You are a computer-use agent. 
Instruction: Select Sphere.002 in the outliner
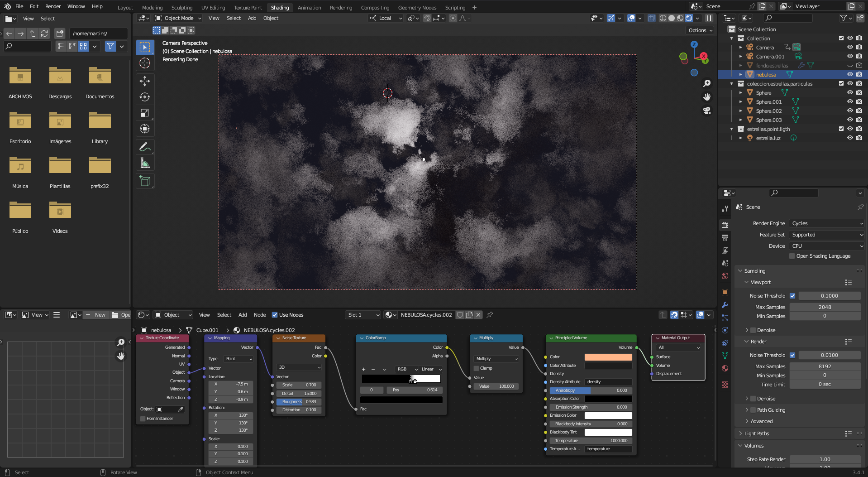coord(768,111)
